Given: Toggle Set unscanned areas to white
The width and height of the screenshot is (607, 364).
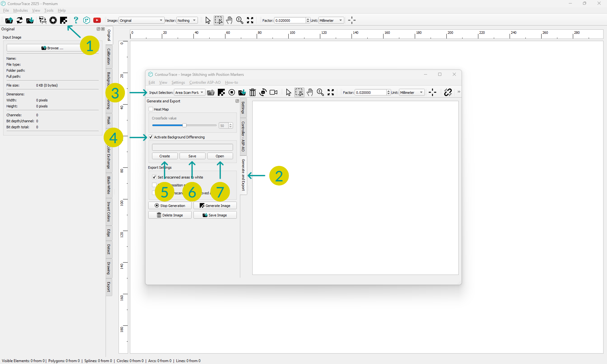Looking at the screenshot, I should [x=154, y=177].
